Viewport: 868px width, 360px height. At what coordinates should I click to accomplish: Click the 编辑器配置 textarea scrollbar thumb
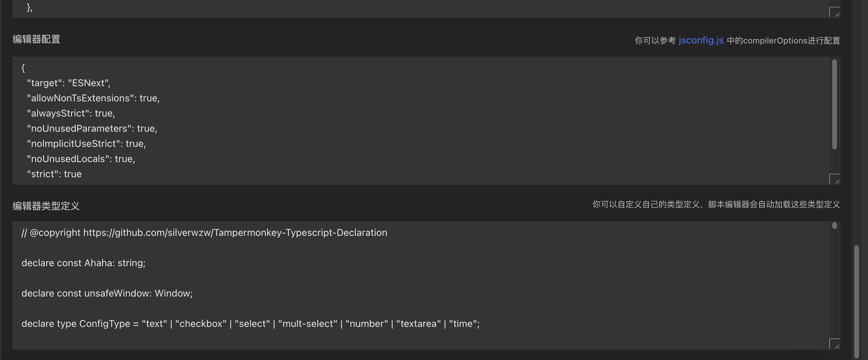[x=834, y=104]
